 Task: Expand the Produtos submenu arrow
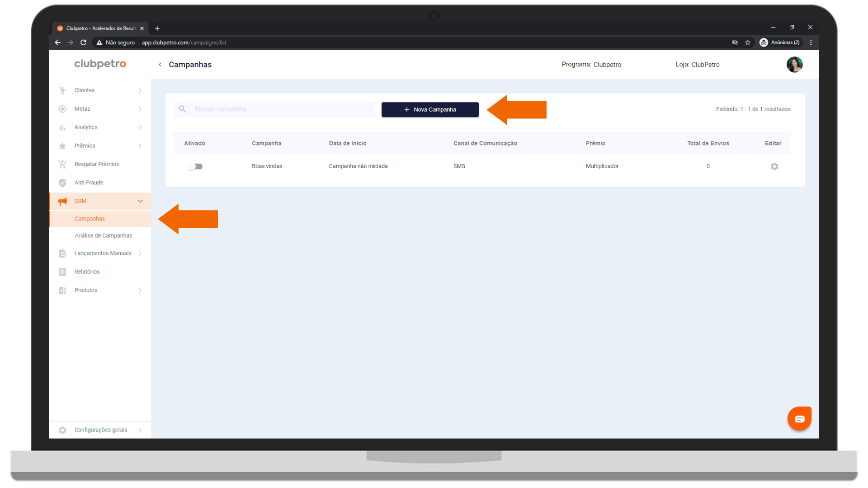click(140, 290)
